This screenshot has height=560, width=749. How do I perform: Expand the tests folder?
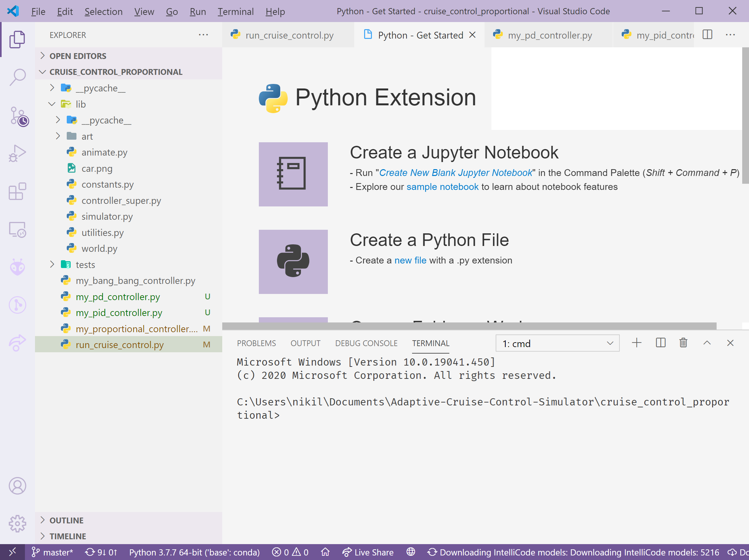point(129,264)
